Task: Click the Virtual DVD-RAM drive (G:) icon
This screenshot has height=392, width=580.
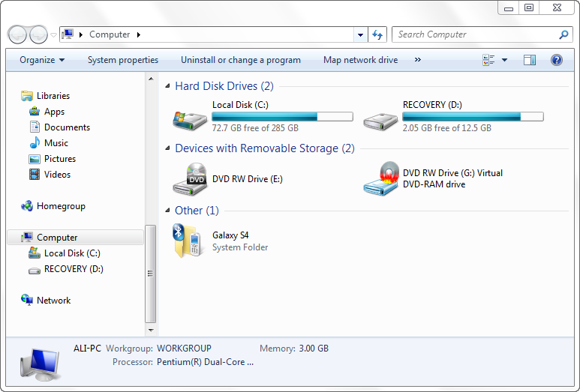Action: 382,179
